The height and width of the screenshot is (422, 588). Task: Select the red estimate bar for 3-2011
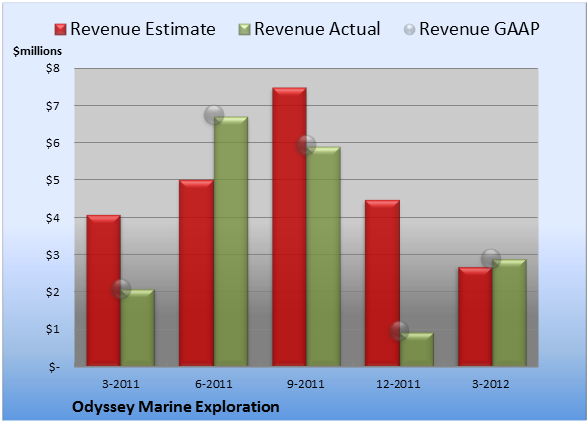104,291
